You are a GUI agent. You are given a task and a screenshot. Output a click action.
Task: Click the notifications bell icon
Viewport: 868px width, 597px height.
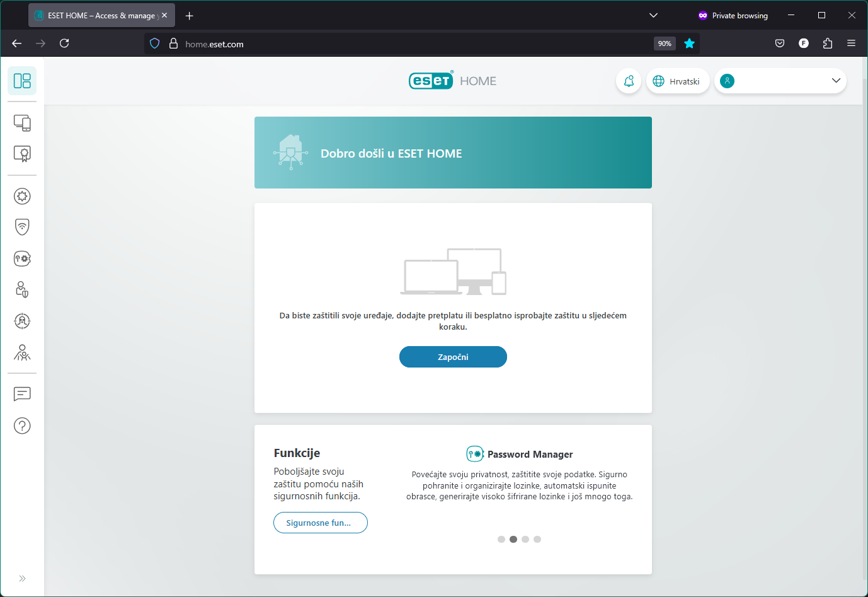point(628,81)
